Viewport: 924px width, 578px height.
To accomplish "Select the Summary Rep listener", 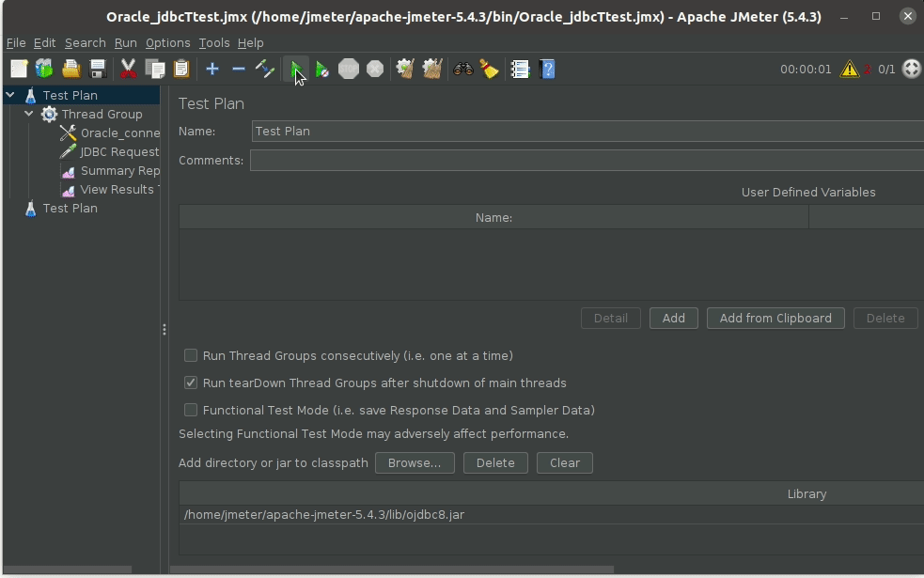I will (110, 171).
